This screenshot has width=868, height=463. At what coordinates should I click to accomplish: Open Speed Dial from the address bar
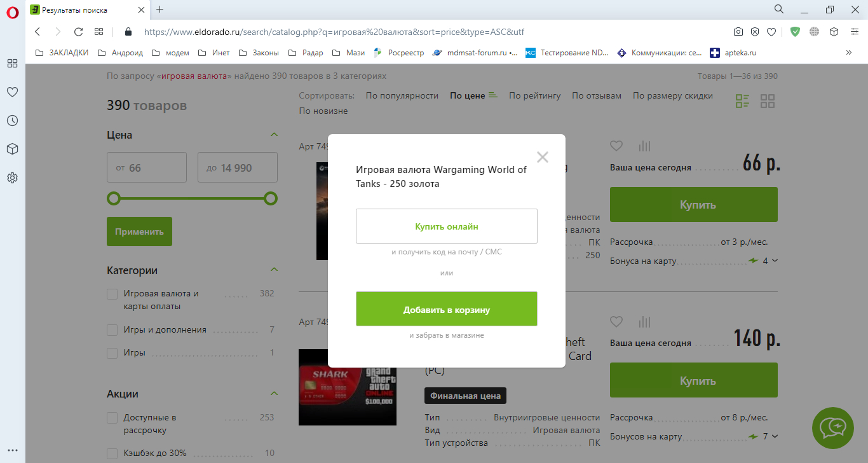[98, 32]
